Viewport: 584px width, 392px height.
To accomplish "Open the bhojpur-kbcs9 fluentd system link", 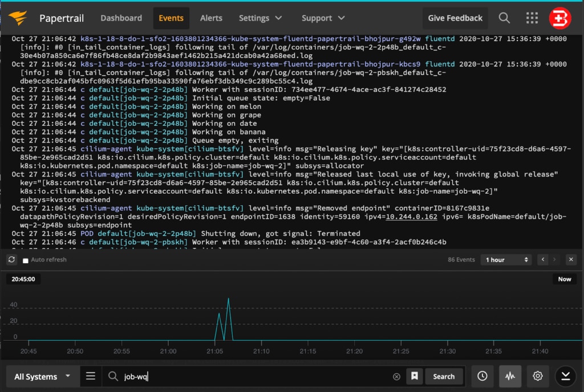I will [250, 64].
